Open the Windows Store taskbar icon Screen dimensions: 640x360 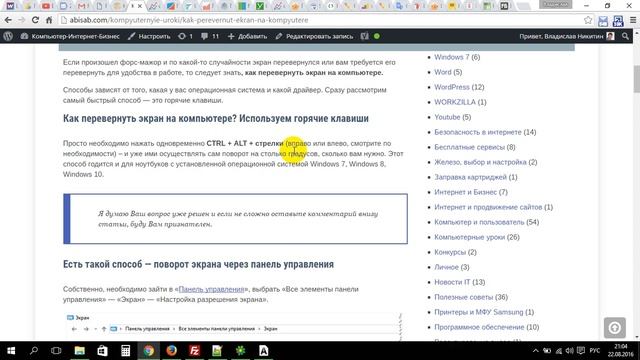[x=102, y=351]
